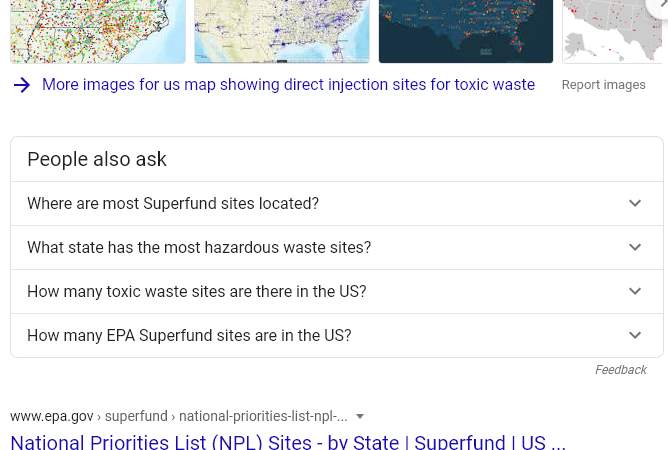Expand chevron for most hazardous waste sites question
Screen dimensions: 668x450
tap(635, 247)
